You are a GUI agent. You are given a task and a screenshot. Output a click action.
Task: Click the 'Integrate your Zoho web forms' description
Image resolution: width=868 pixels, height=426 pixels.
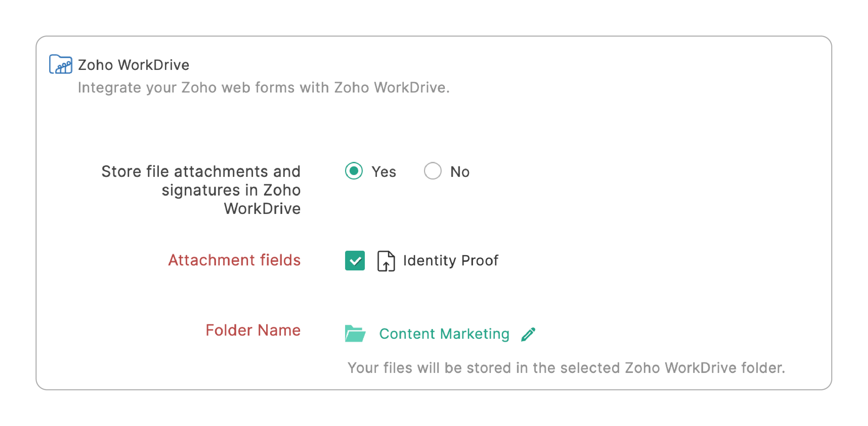tap(264, 88)
